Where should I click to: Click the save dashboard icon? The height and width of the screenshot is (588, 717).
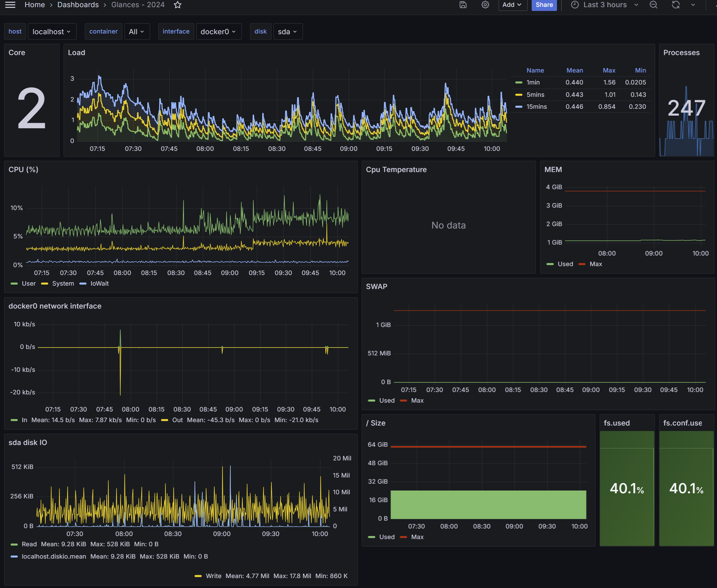(463, 5)
